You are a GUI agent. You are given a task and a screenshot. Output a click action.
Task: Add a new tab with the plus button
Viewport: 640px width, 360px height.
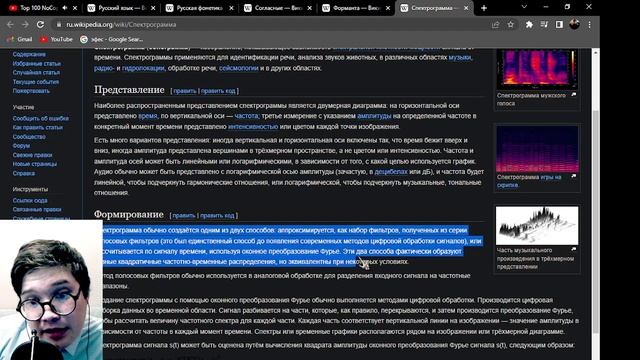484,8
